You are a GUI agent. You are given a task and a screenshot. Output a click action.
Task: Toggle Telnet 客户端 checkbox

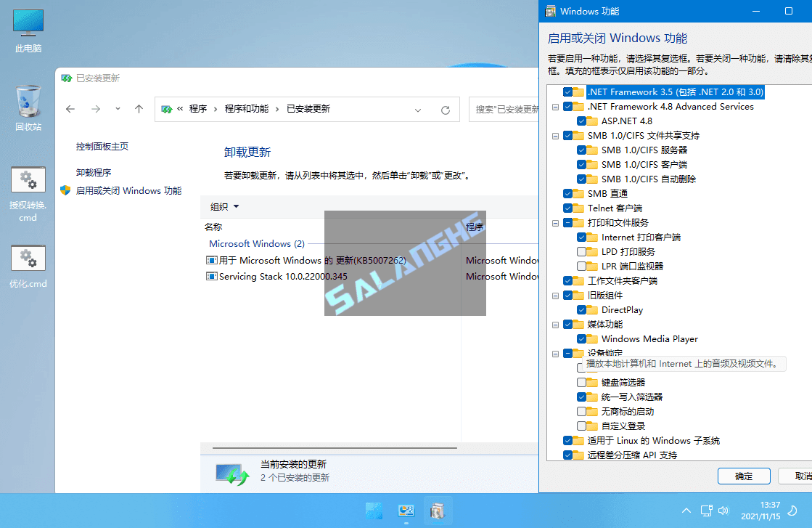[567, 208]
